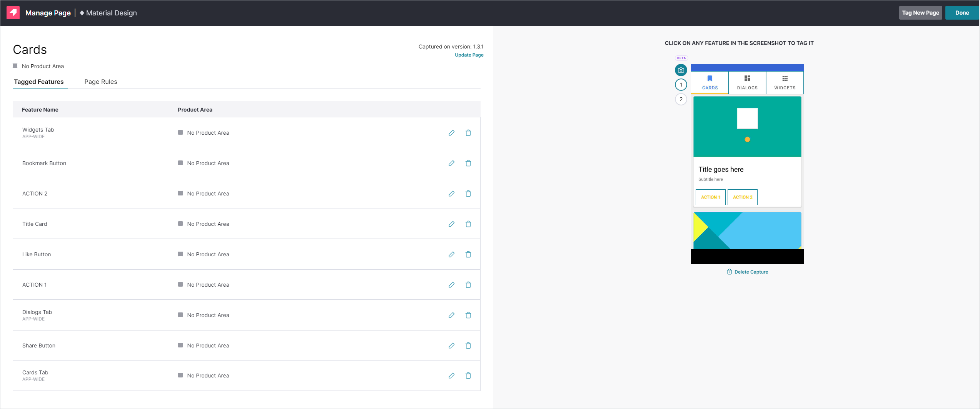Click the page's No Product Area swatch
The width and height of the screenshot is (980, 409).
click(x=15, y=66)
